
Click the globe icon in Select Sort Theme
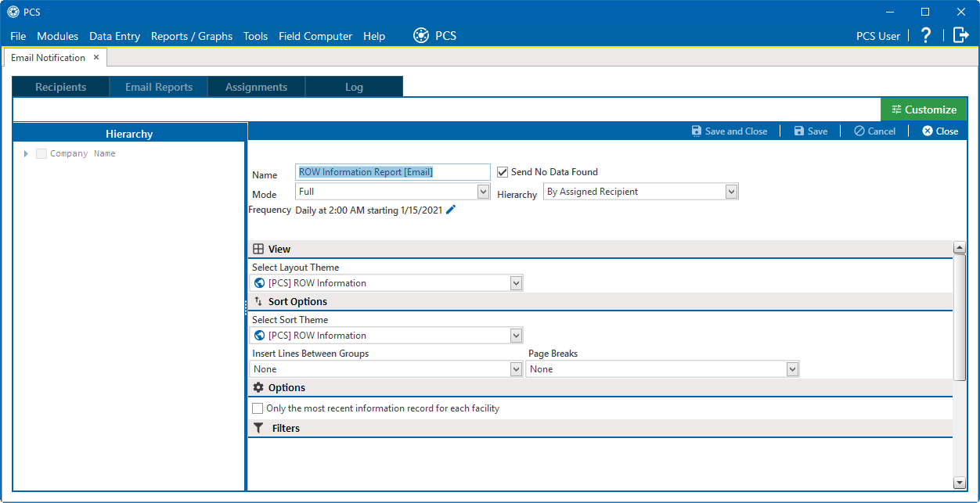pyautogui.click(x=260, y=336)
